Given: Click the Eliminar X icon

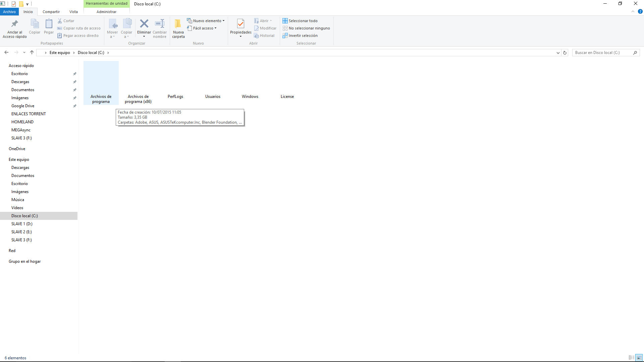Looking at the screenshot, I should coord(144,23).
